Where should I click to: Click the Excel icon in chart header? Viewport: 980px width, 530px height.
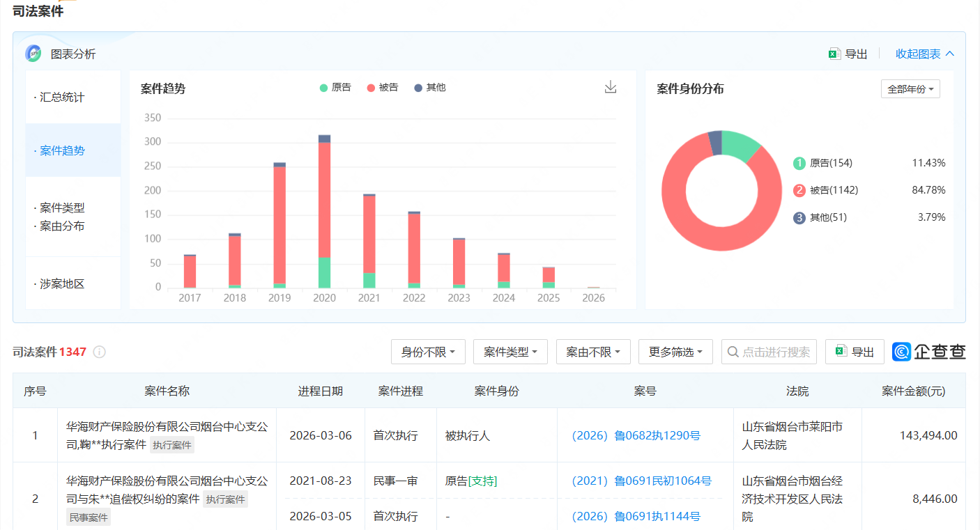click(834, 54)
